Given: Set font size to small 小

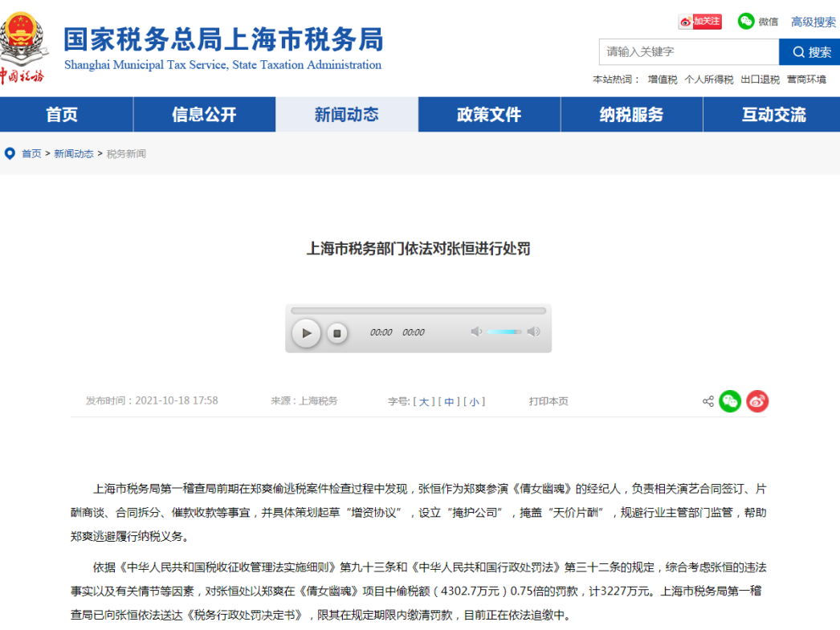Looking at the screenshot, I should 475,401.
